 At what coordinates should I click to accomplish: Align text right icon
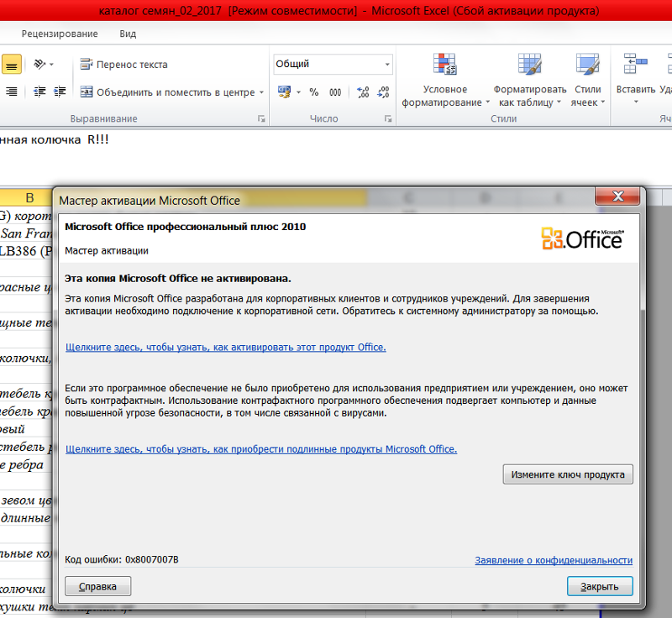[x=12, y=92]
